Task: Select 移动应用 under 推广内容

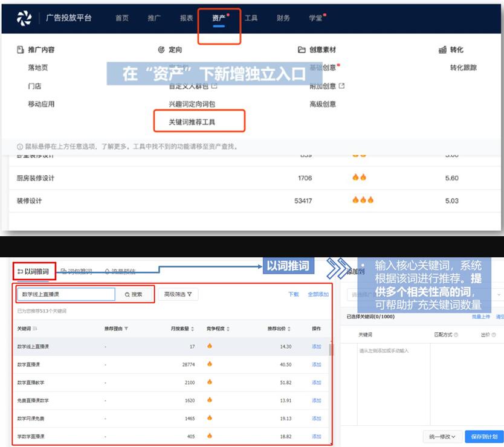Action: (x=41, y=104)
